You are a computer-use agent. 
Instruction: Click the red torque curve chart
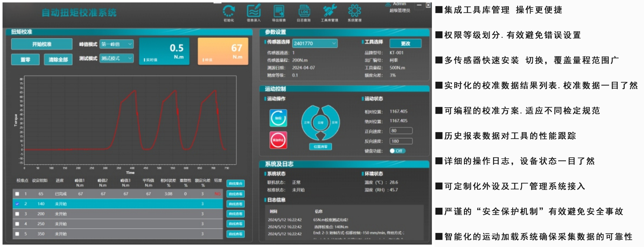130,120
